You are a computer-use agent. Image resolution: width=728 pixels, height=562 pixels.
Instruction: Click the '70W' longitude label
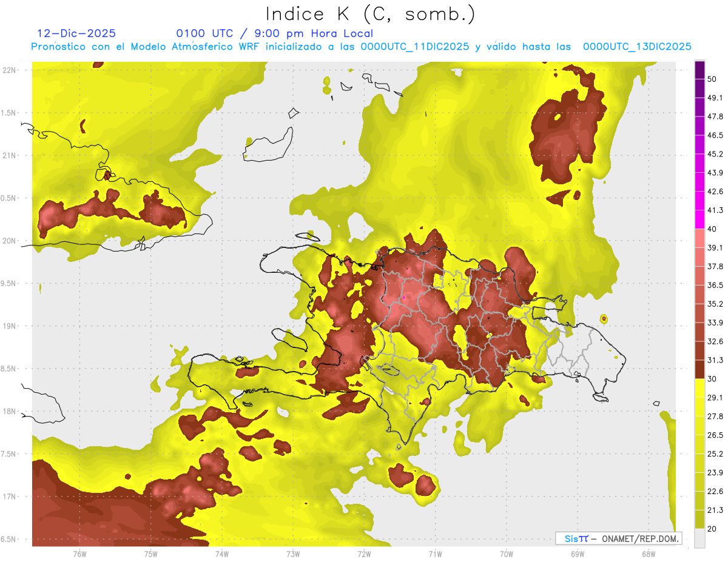click(x=507, y=554)
